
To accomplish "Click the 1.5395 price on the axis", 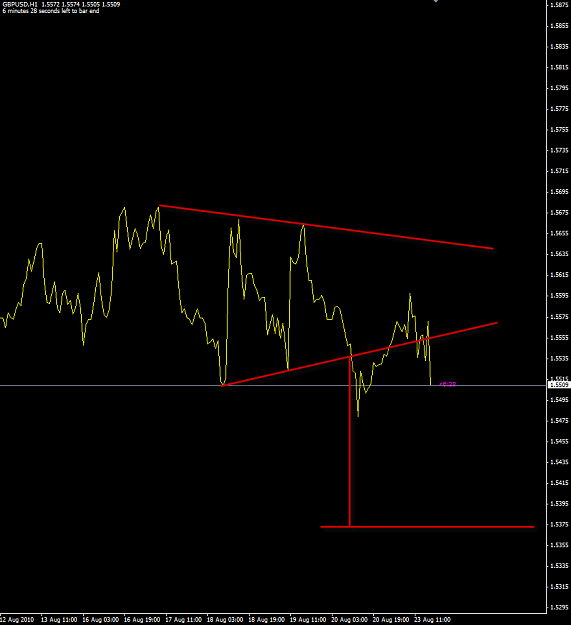I will tap(559, 504).
